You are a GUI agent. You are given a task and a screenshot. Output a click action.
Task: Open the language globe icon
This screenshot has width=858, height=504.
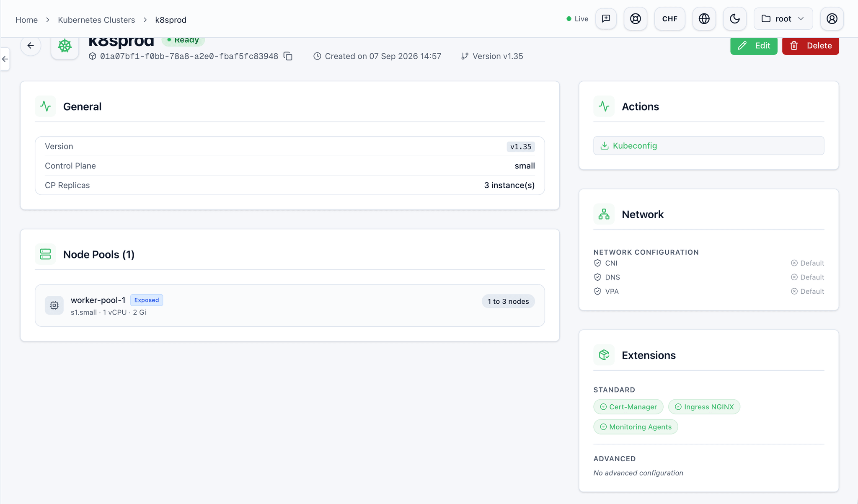tap(704, 19)
